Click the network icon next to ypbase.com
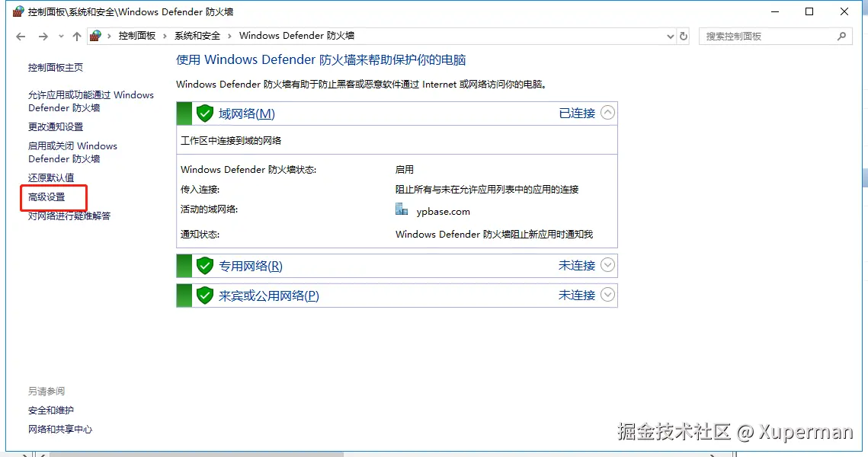The width and height of the screenshot is (868, 457). 402,209
